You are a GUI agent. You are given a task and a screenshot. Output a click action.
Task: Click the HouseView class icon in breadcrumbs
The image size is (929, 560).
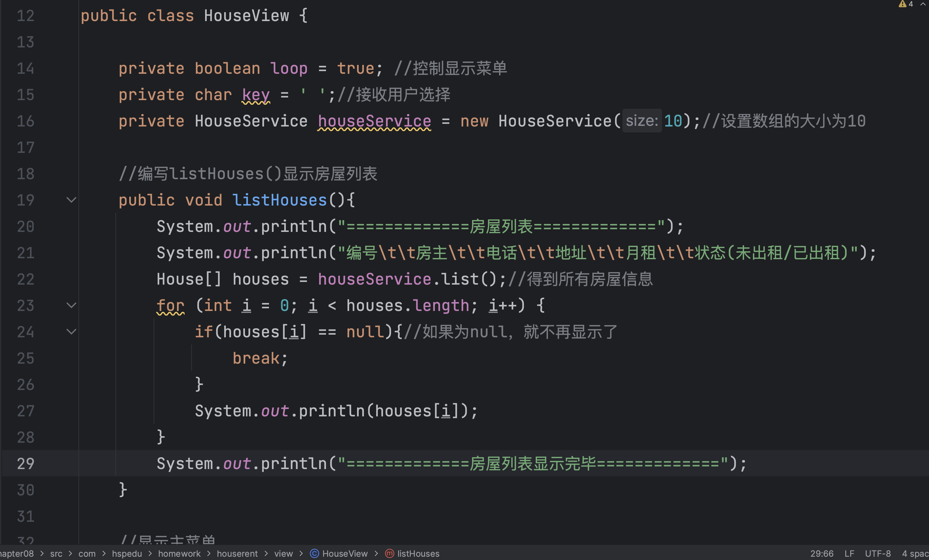pyautogui.click(x=314, y=553)
